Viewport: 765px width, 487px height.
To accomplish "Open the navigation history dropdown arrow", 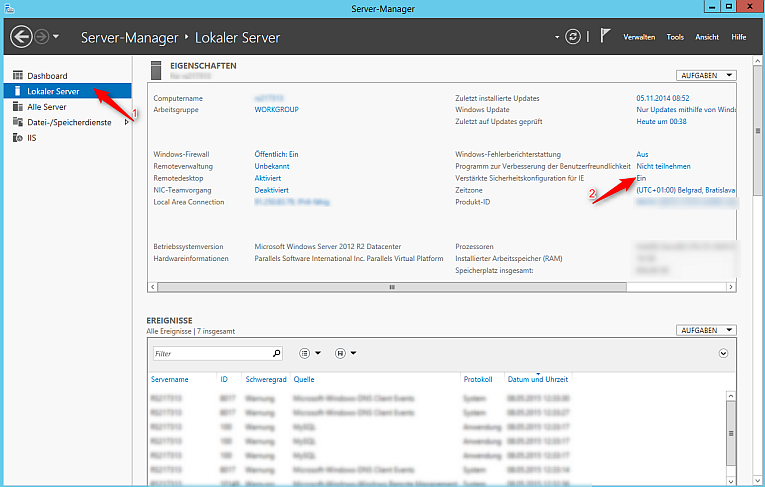I will point(56,37).
